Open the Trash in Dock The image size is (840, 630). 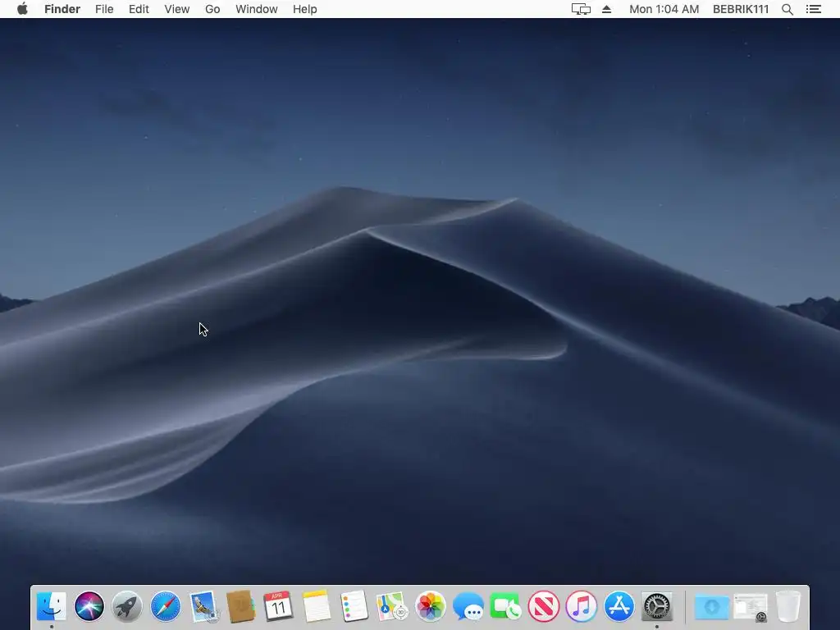click(x=788, y=606)
